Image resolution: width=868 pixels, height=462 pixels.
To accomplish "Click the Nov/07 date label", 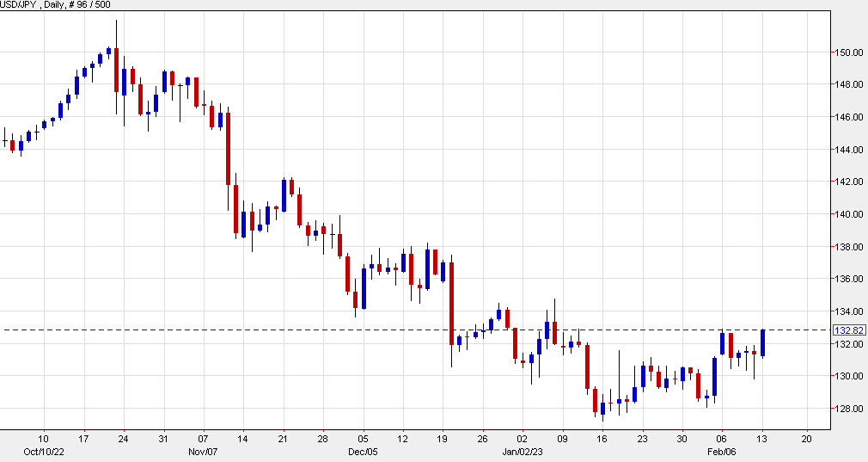I will tap(203, 452).
